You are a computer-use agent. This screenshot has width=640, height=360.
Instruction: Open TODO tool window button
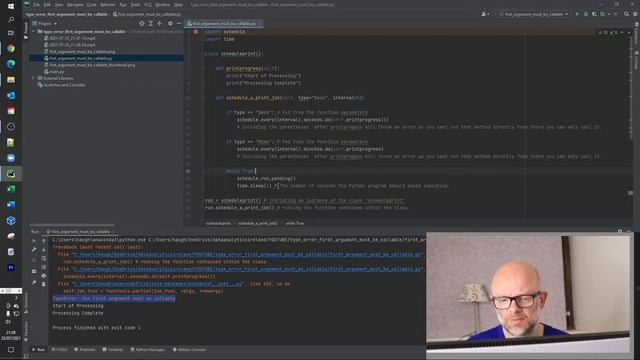[60, 349]
